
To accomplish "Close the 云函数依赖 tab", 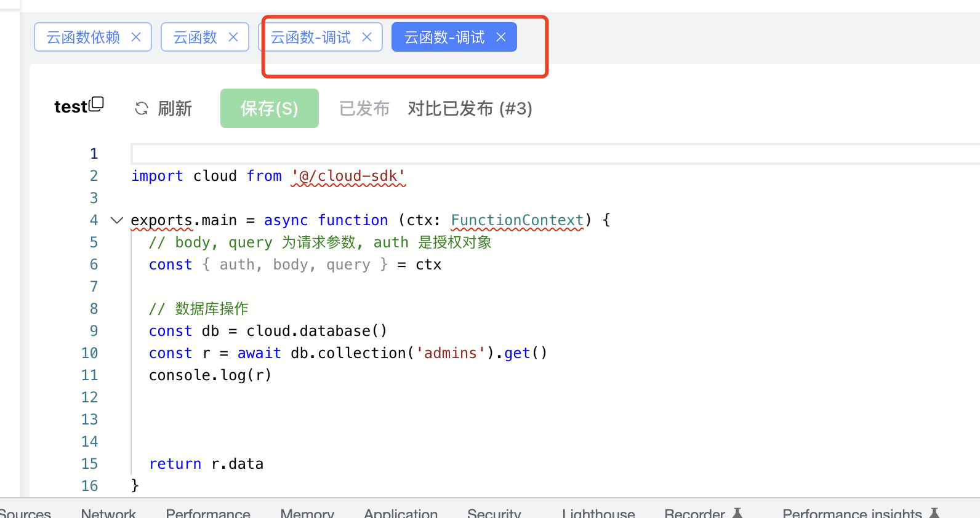I will (136, 37).
